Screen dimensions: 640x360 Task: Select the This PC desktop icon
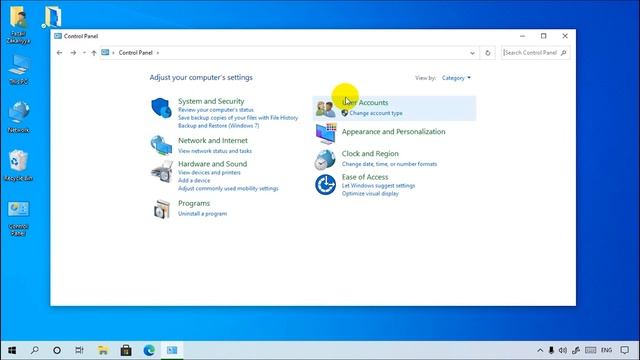point(18,69)
